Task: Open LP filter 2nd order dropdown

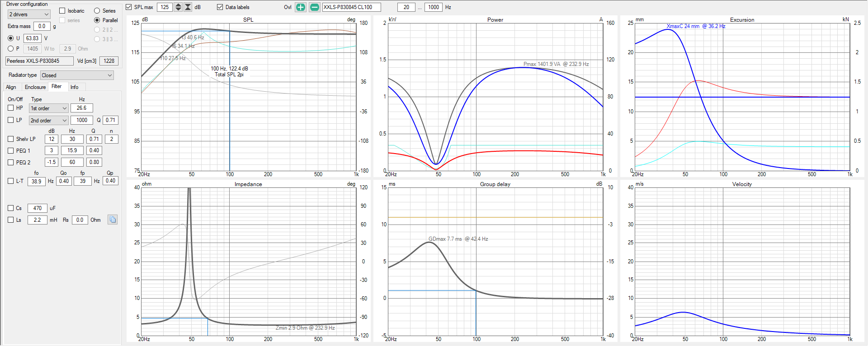Action: 49,121
